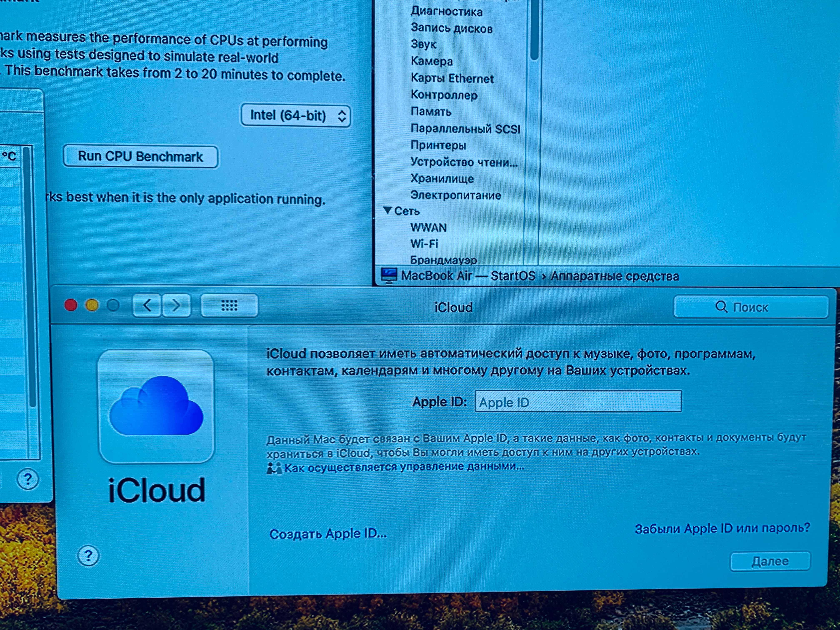Click Аппаратные средства in path bar

614,276
